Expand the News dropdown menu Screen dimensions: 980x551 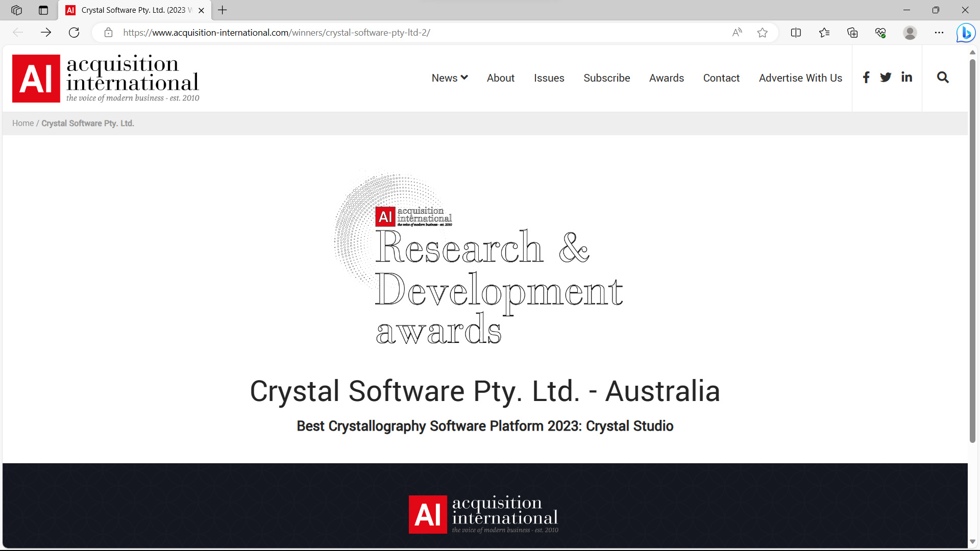coord(449,78)
